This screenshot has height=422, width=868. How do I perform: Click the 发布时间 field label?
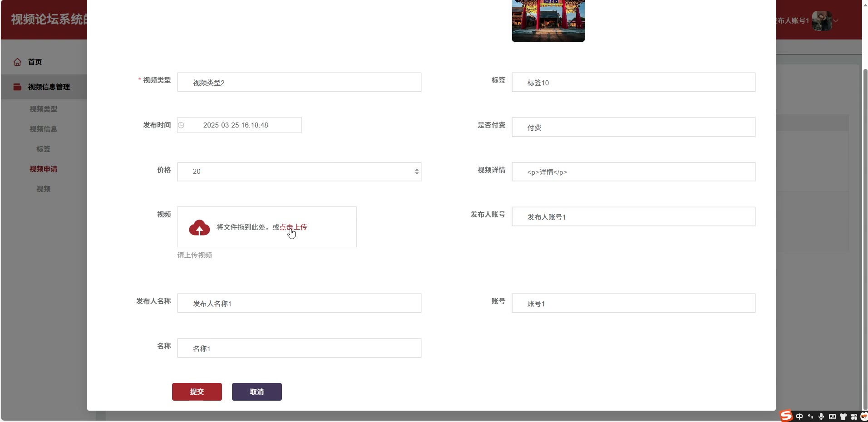(x=157, y=125)
